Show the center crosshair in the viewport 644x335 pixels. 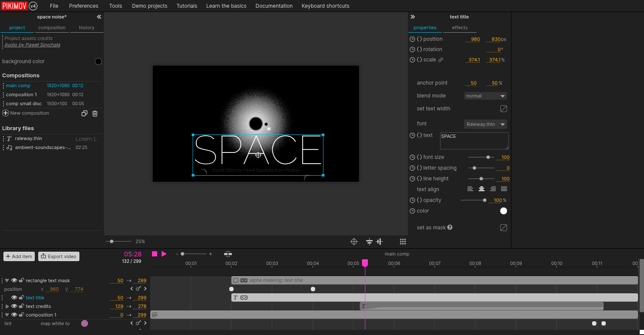click(x=354, y=242)
